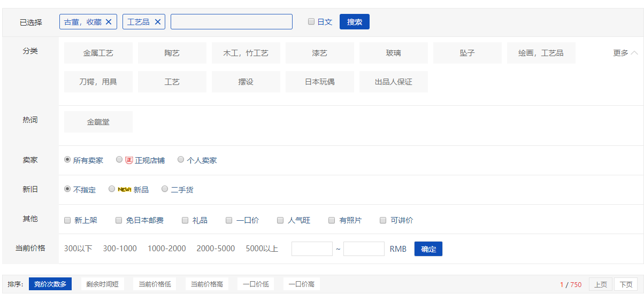This screenshot has width=644, height=302.
Task: Choose the 摆设 category
Action: click(246, 82)
